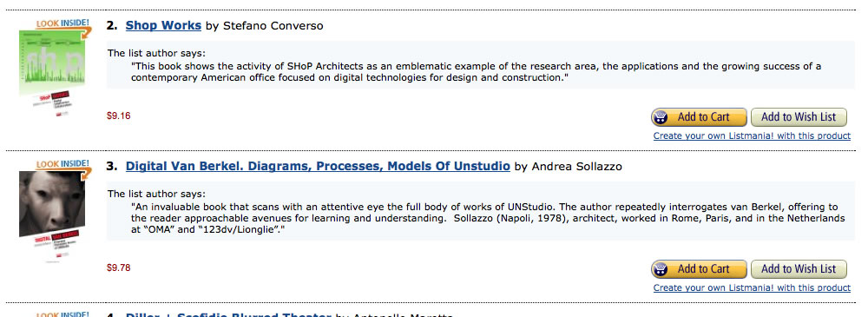Add Shop Works to cart
Image resolution: width=868 pixels, height=317 pixels.
tap(699, 117)
